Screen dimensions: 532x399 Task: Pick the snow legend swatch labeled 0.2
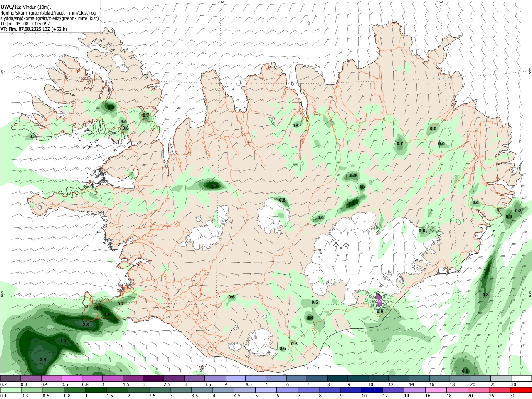pos(10,379)
